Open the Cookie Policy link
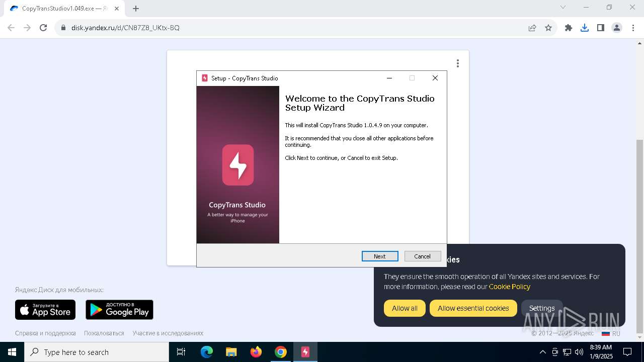644x362 pixels. coord(509,287)
